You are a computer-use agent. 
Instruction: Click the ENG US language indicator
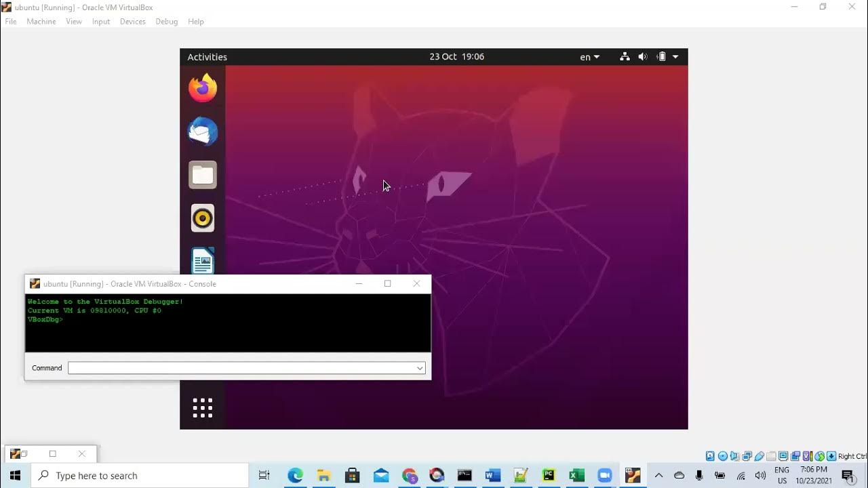coord(782,475)
